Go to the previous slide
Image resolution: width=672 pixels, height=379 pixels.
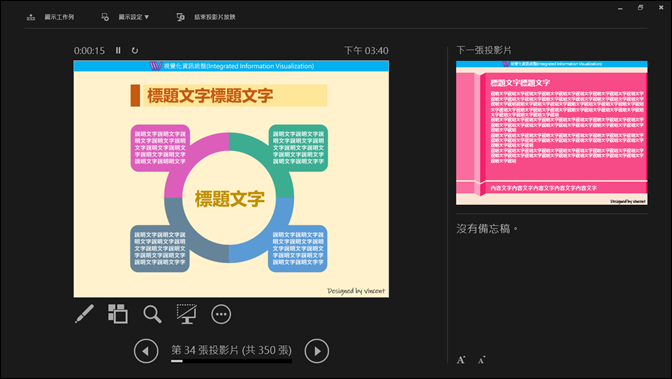pyautogui.click(x=146, y=351)
